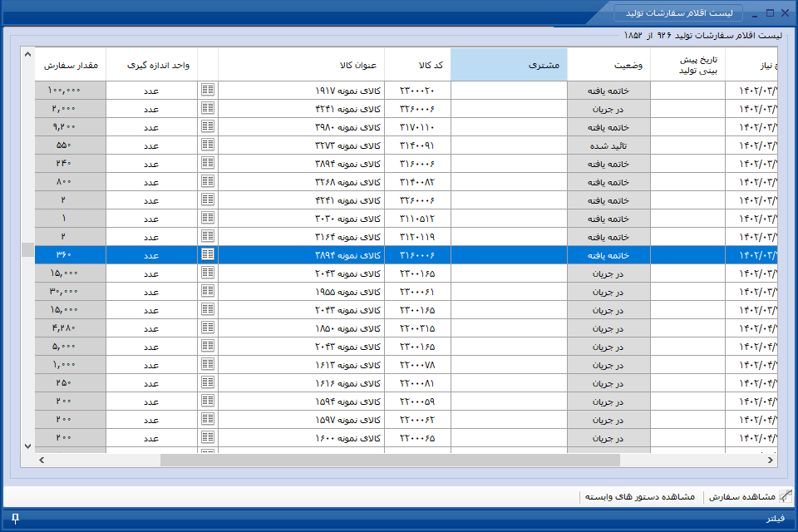Click item code ۳۱۷۰۱۱۰ cell
Viewport: 798px width, 532px height.
pyautogui.click(x=418, y=126)
